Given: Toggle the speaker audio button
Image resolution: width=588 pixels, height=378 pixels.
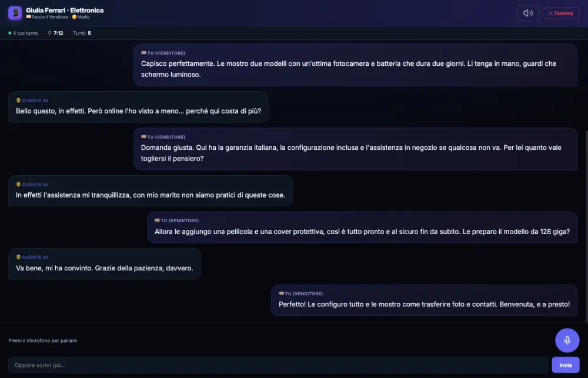Looking at the screenshot, I should click(527, 13).
